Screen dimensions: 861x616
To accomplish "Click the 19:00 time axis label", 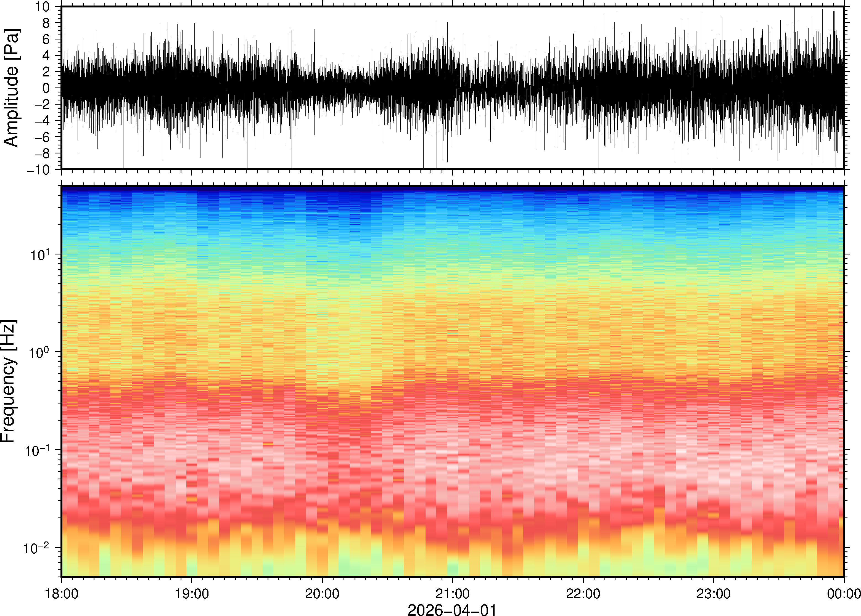I will pos(192,594).
